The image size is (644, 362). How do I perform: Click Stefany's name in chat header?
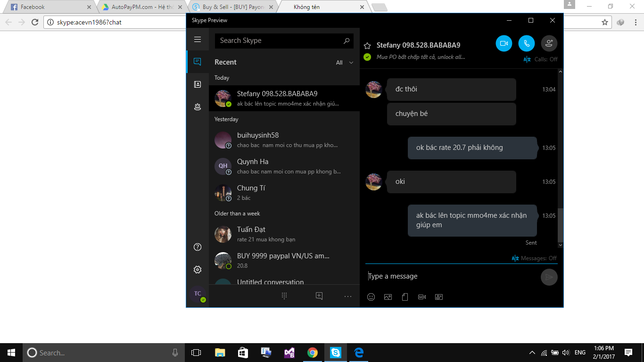(418, 45)
